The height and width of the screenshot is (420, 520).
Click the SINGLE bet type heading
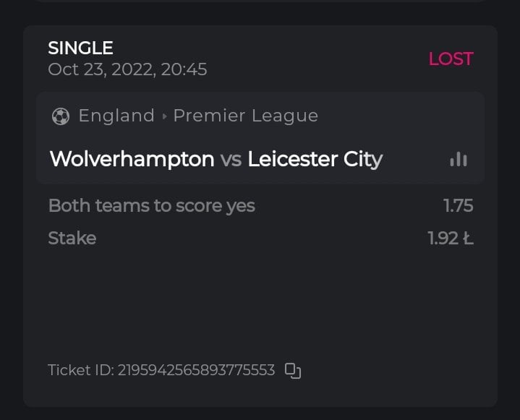tap(80, 48)
